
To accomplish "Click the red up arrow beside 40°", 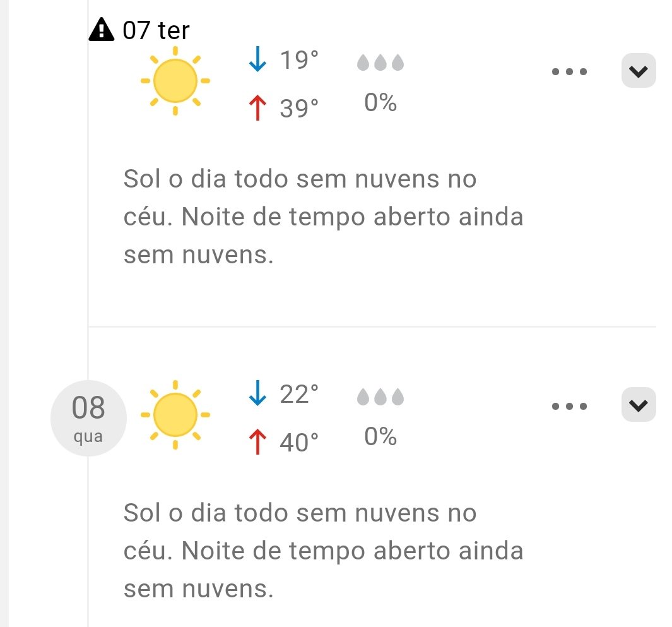I will (257, 442).
